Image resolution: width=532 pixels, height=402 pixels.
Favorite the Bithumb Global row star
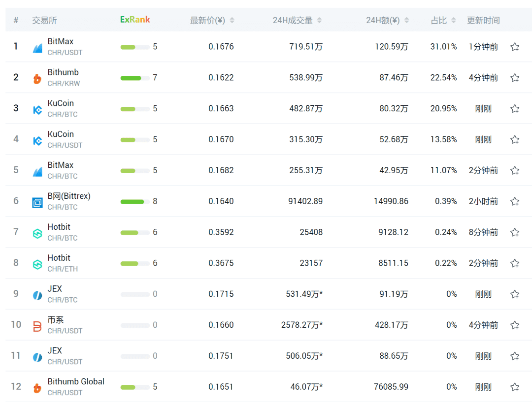[515, 387]
